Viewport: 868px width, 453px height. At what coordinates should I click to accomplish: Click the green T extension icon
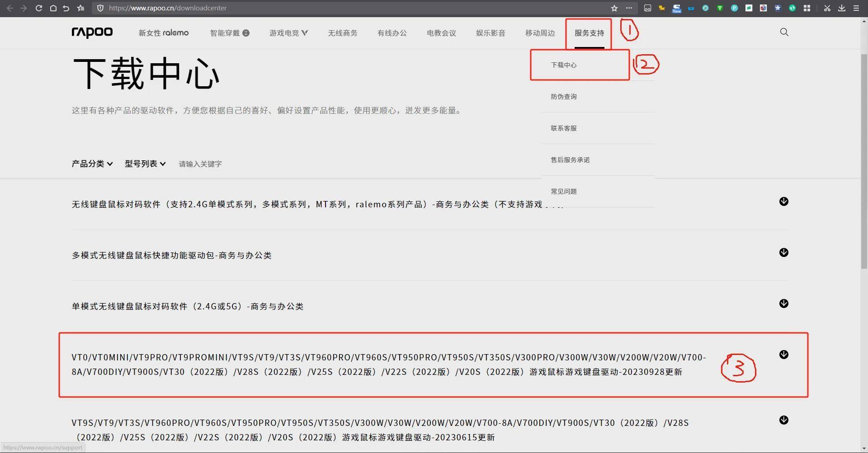(720, 8)
